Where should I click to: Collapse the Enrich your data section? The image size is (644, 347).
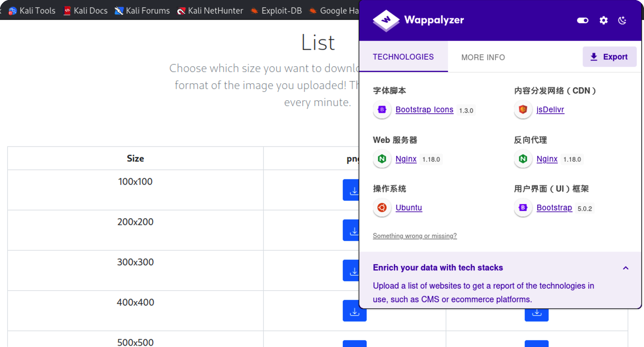click(626, 268)
